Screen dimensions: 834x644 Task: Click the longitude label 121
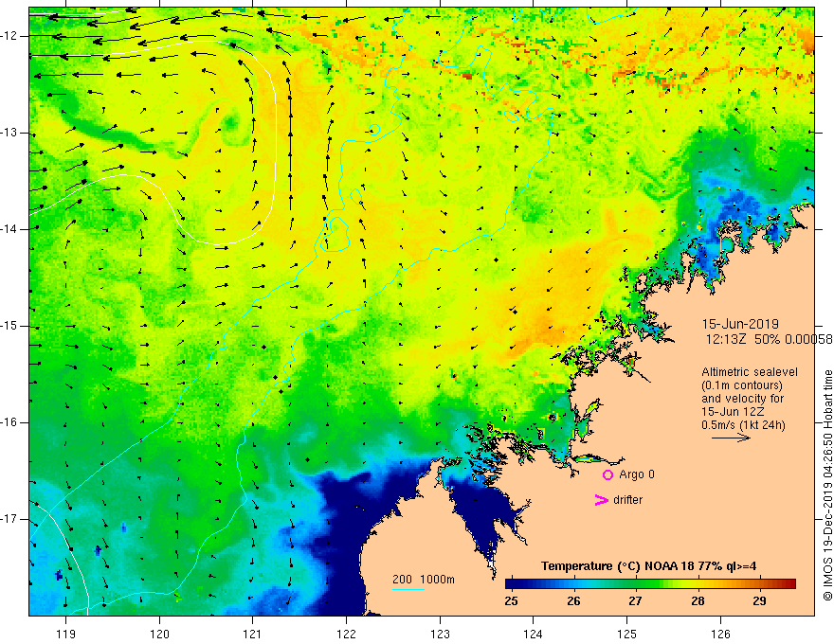point(253,634)
